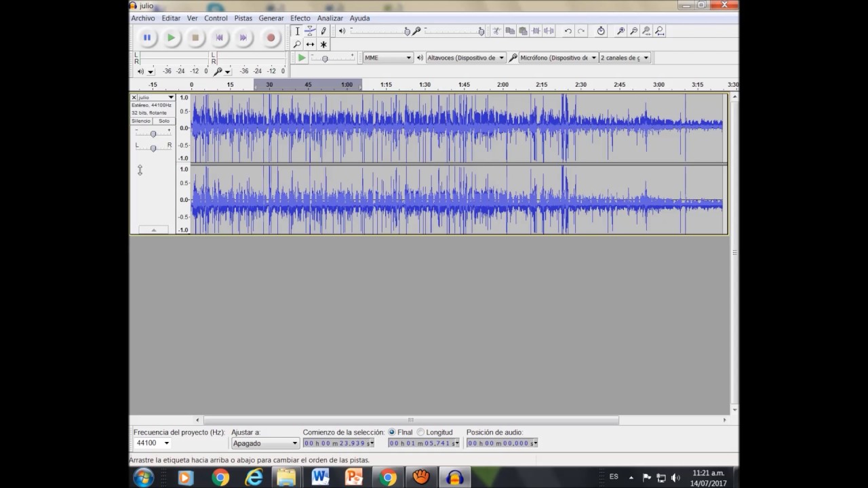868x488 pixels.
Task: Open Google Chrome from the Windows taskbar
Action: [220, 478]
